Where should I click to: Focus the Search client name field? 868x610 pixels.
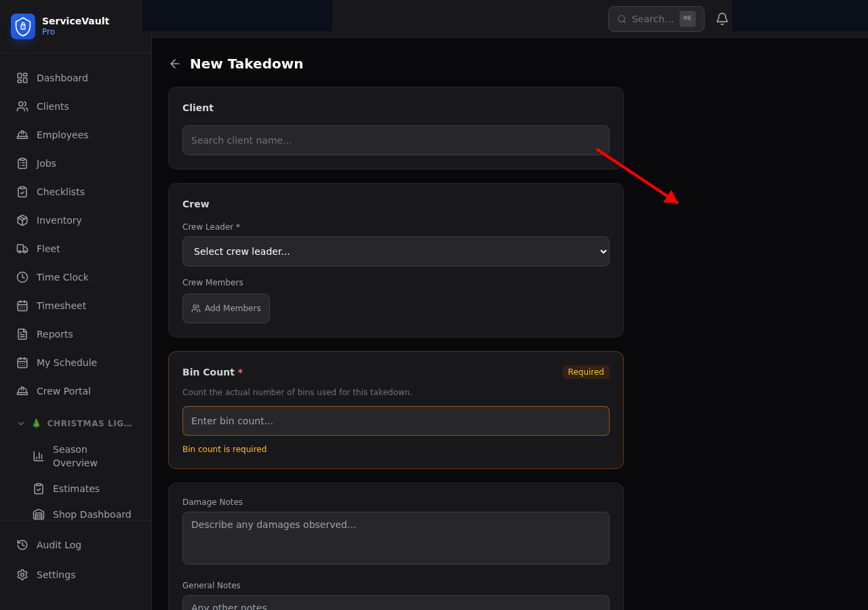[396, 140]
